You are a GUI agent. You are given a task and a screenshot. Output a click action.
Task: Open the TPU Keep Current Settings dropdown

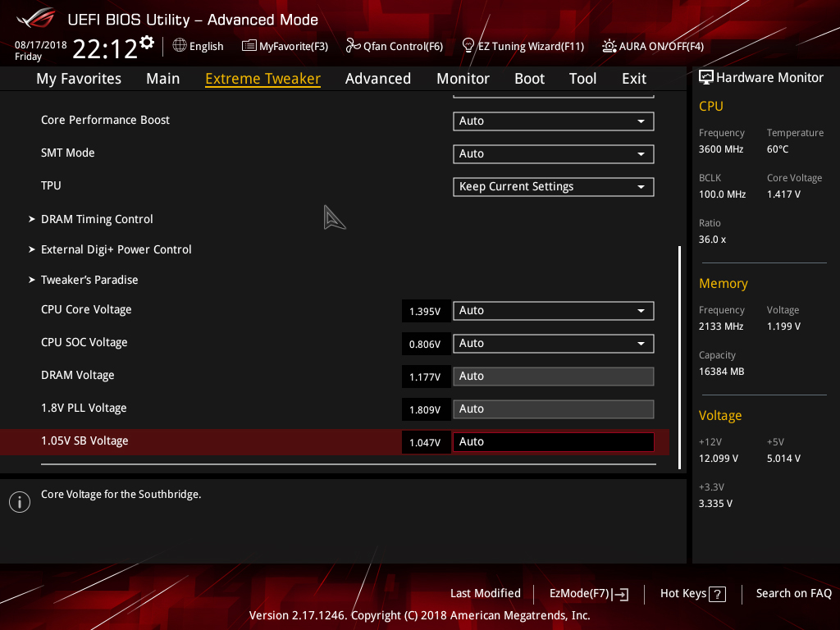tap(554, 186)
